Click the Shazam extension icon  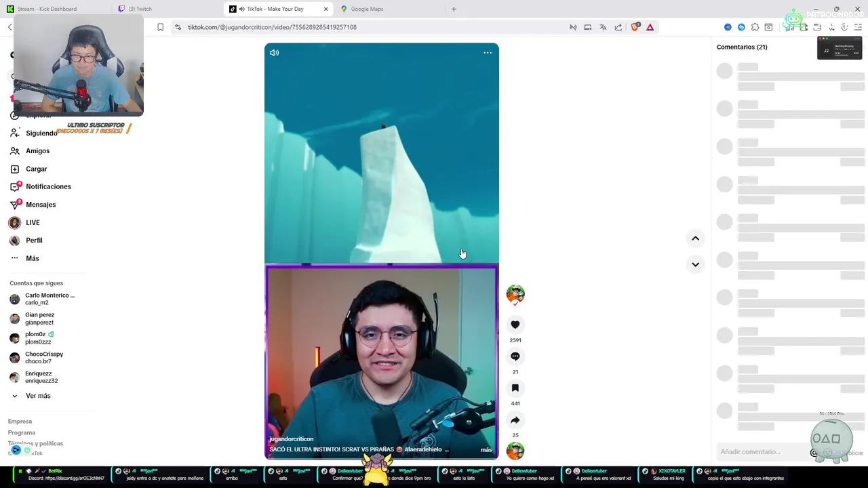point(741,27)
